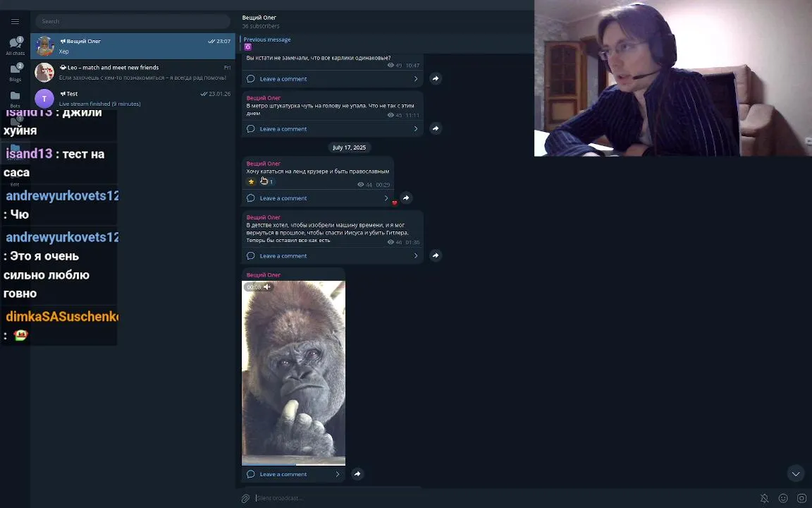Screen dimensions: 812x508
Task: Click the view count 44 on ленд крузер post
Action: (365, 185)
